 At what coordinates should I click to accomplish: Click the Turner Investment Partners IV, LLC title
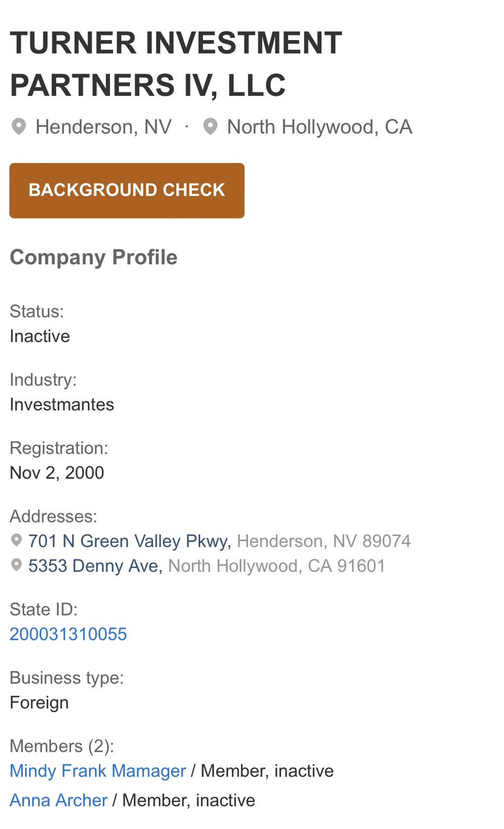[176, 64]
